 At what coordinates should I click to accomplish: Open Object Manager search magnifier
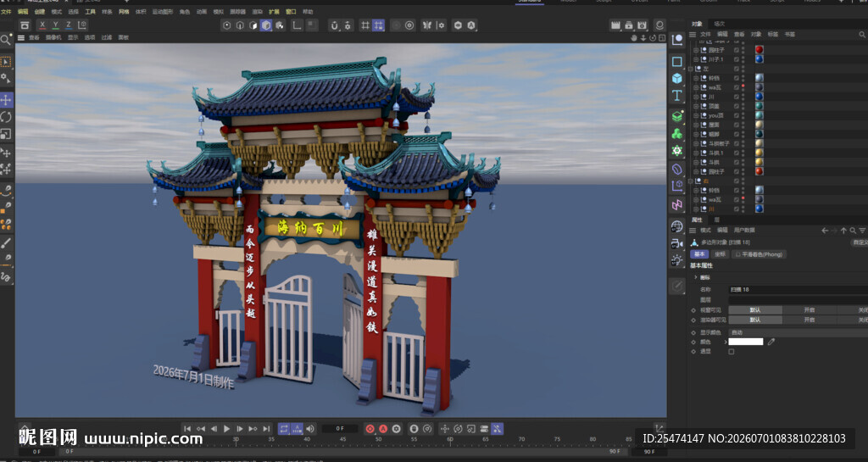(x=862, y=34)
